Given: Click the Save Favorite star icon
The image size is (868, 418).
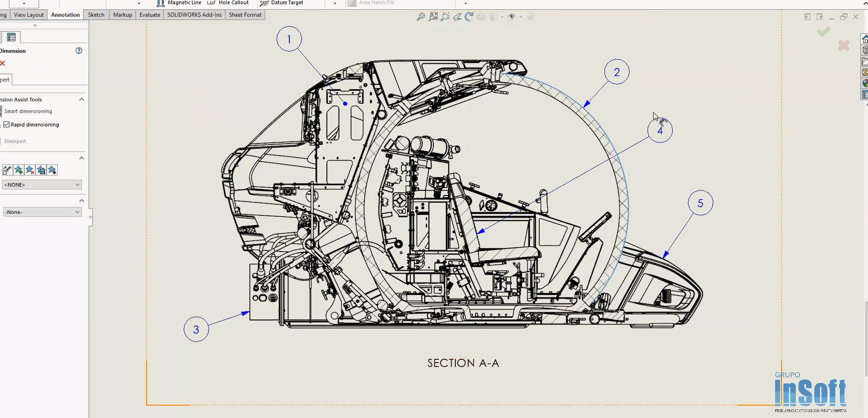Looking at the screenshot, I should pyautogui.click(x=41, y=170).
